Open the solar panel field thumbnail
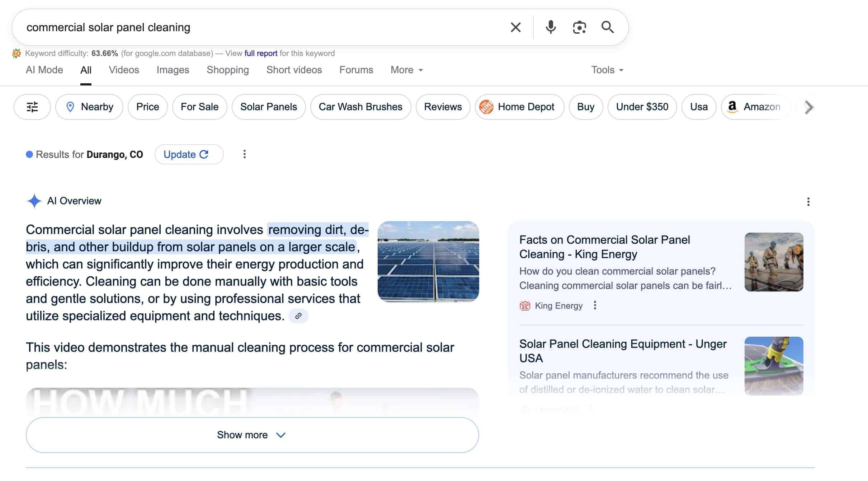 coord(428,261)
